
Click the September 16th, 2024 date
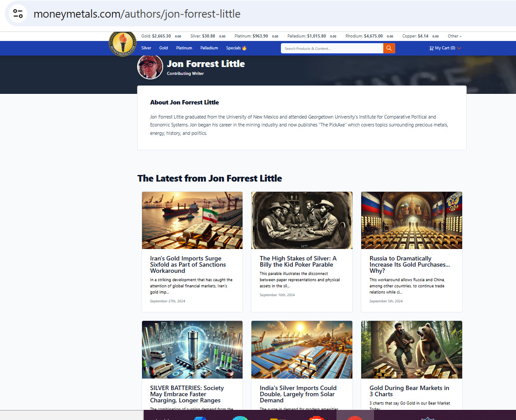click(x=277, y=295)
